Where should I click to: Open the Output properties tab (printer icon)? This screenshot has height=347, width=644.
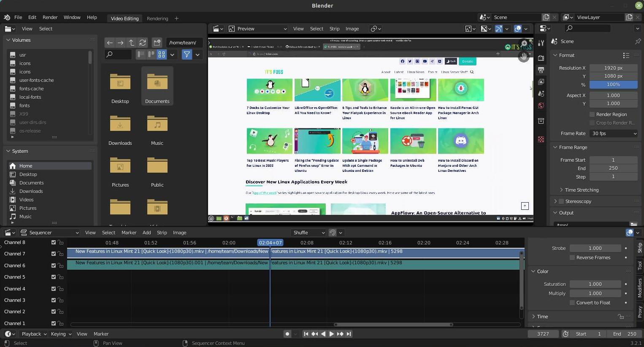click(541, 70)
